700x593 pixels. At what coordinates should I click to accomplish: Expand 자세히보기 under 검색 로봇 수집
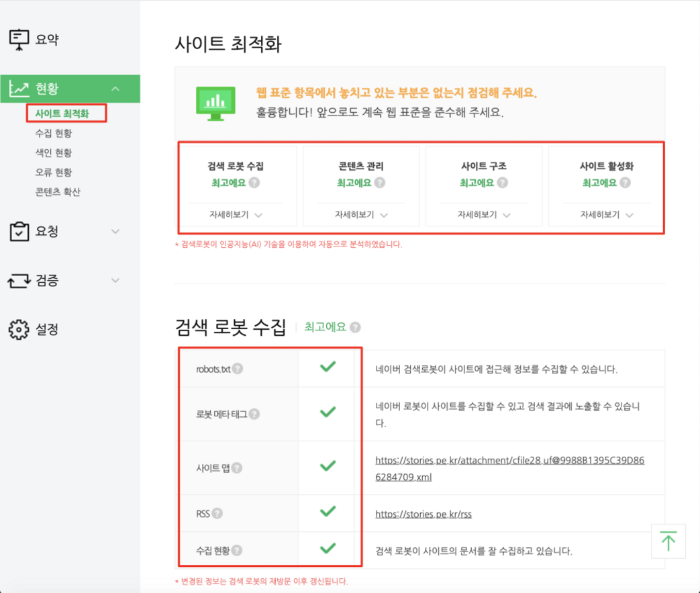coord(236,215)
